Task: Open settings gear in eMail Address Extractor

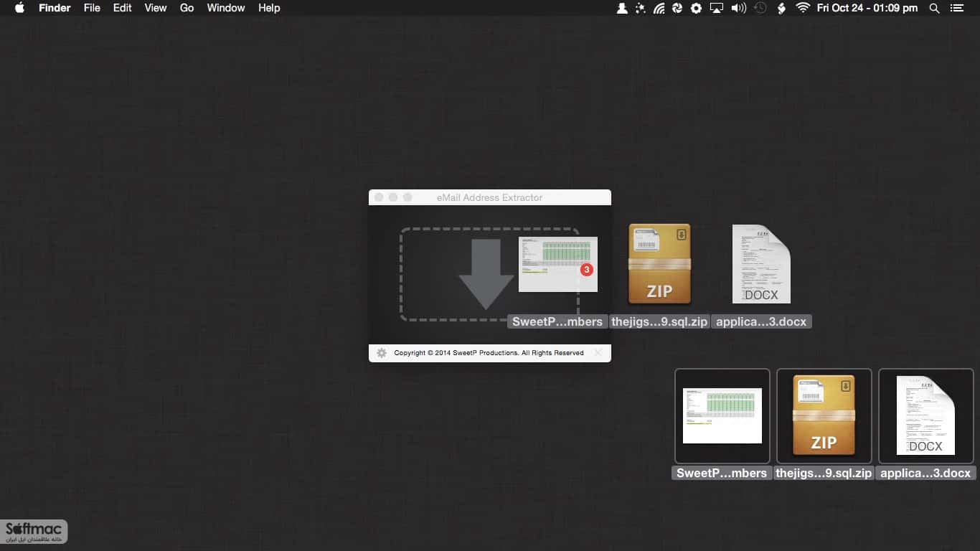Action: 382,353
